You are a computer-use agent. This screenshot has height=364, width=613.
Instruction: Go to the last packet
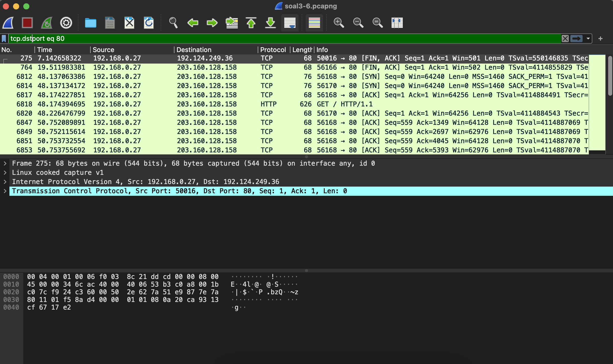coord(270,23)
